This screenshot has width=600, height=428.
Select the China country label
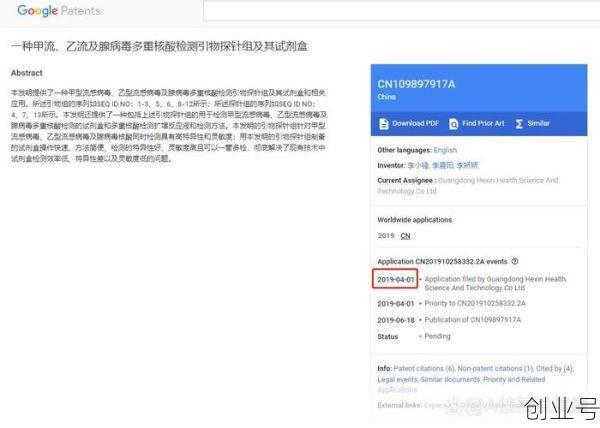(x=386, y=97)
